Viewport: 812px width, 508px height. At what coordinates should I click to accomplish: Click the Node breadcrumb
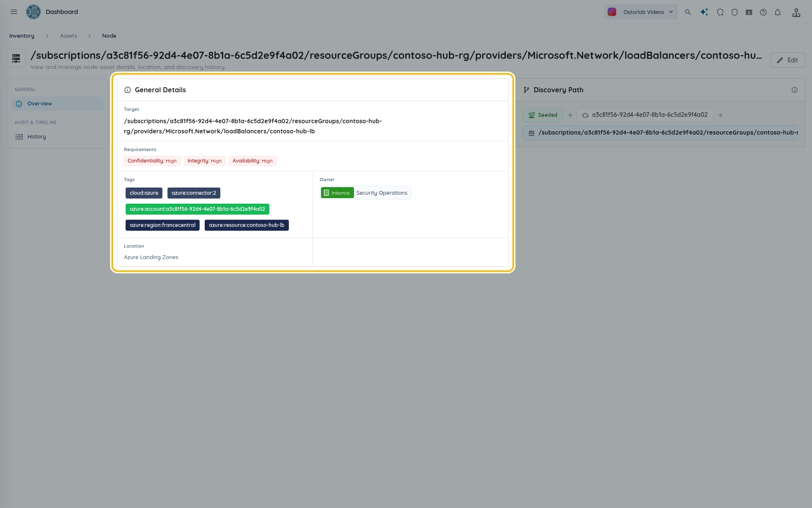109,36
